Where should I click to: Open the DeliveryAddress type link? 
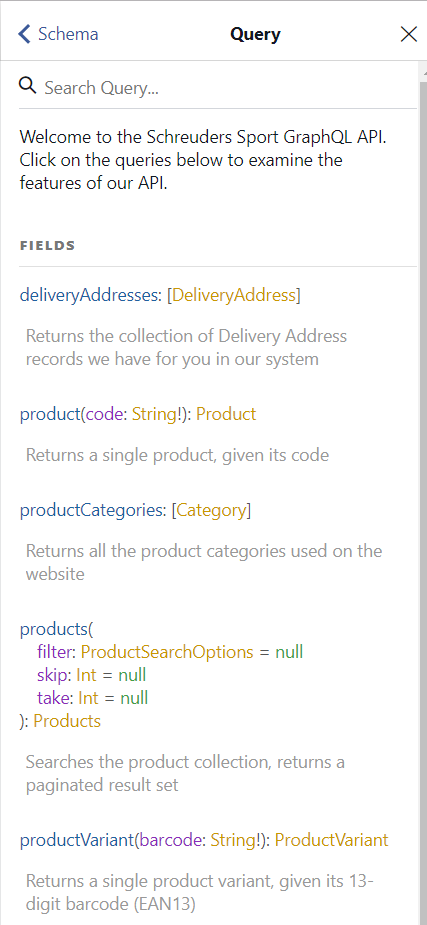point(233,295)
